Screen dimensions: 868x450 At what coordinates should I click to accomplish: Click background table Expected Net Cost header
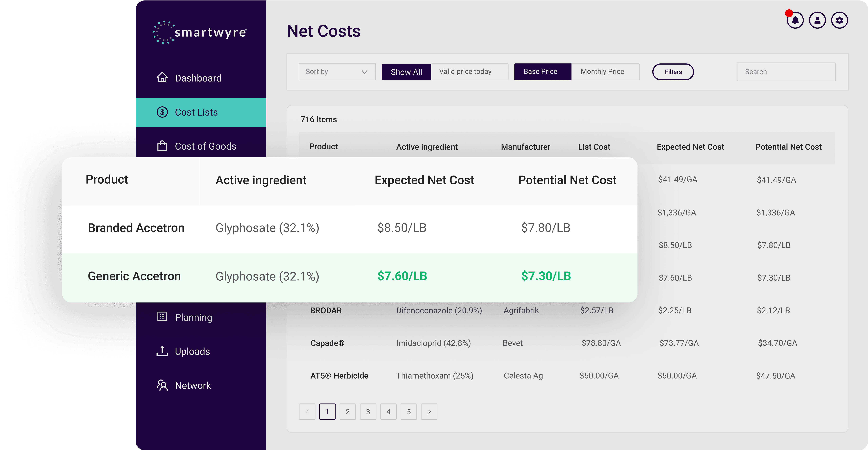[x=690, y=147]
